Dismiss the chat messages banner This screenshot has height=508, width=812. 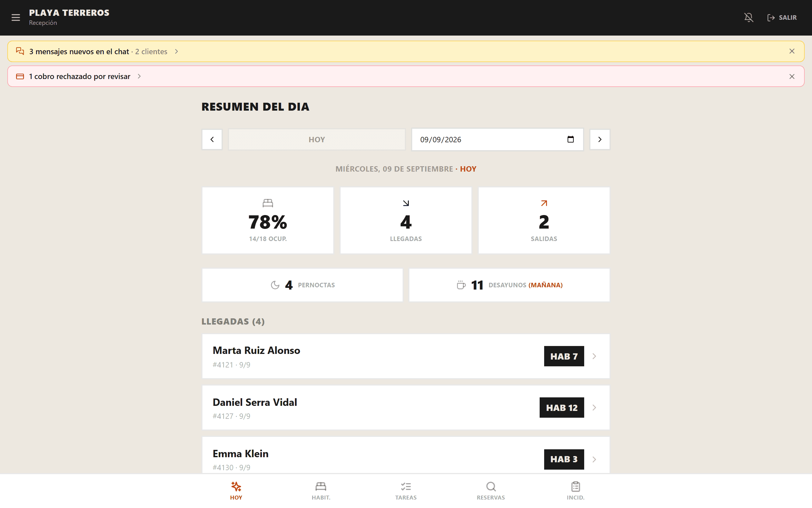792,51
